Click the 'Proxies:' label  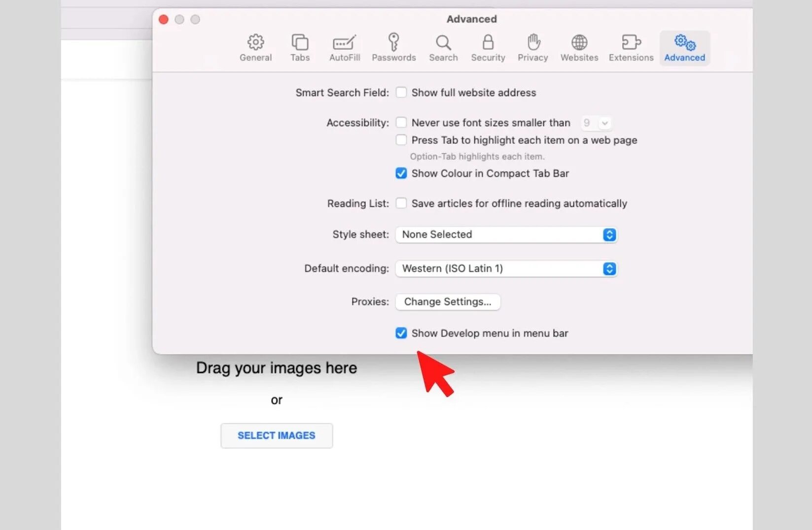click(370, 301)
